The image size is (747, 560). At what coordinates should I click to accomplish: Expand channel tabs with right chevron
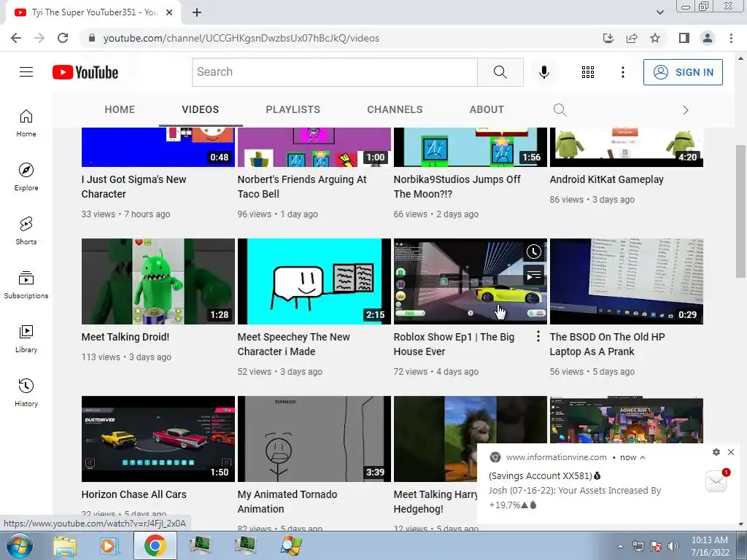click(x=686, y=110)
